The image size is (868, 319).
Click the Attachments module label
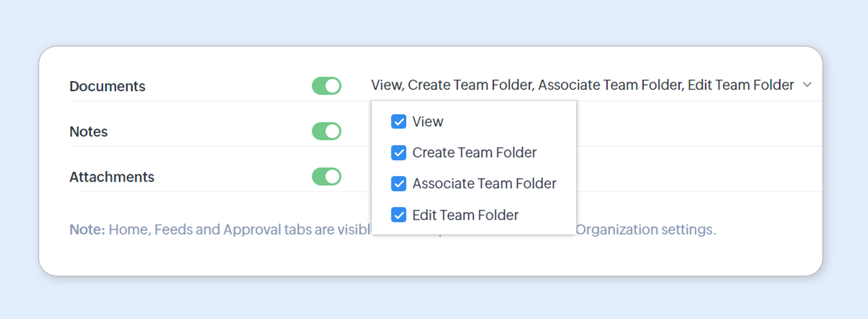click(x=112, y=177)
